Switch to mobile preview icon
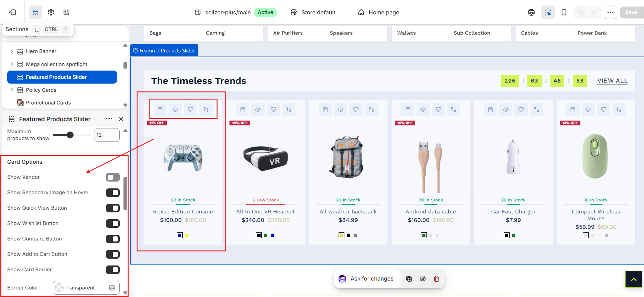Image resolution: width=644 pixels, height=297 pixels. pos(564,12)
